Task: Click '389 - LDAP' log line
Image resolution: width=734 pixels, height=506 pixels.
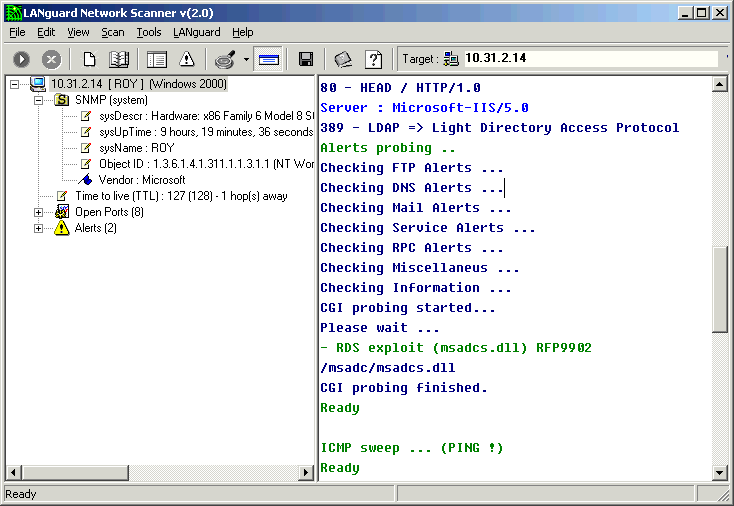Action: (499, 128)
